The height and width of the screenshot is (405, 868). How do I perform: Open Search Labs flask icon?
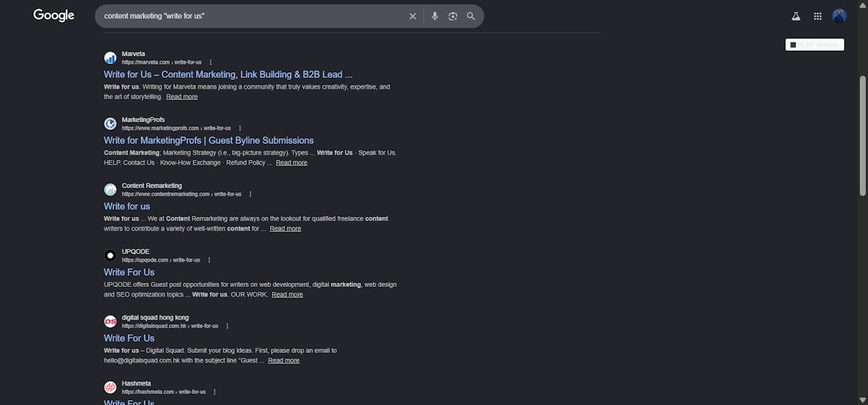[x=796, y=16]
